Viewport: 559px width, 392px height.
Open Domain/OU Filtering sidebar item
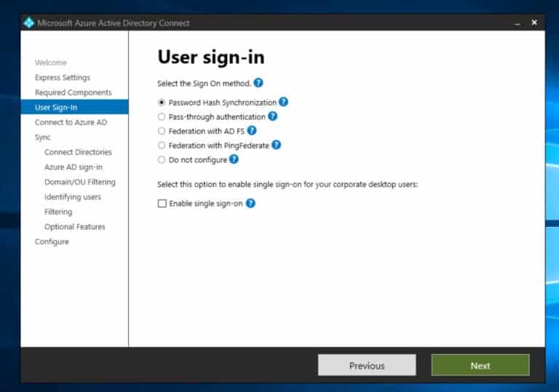(x=80, y=182)
